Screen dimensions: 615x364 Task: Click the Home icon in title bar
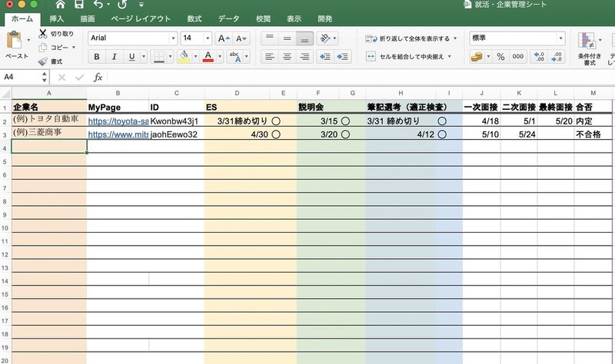click(x=60, y=5)
